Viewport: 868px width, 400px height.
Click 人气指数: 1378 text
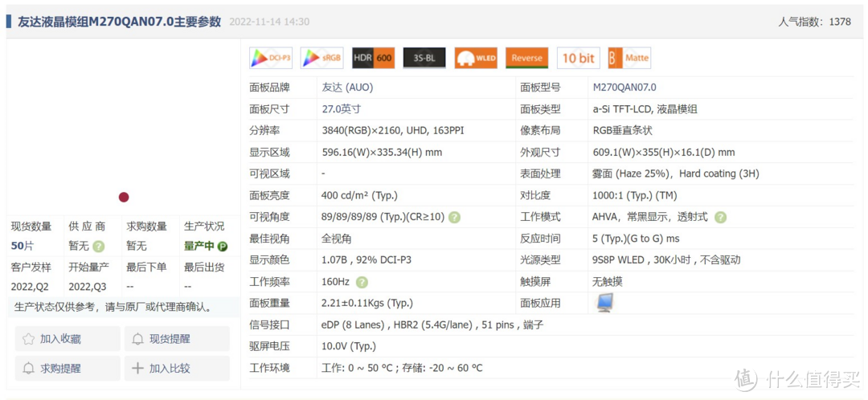pos(814,22)
